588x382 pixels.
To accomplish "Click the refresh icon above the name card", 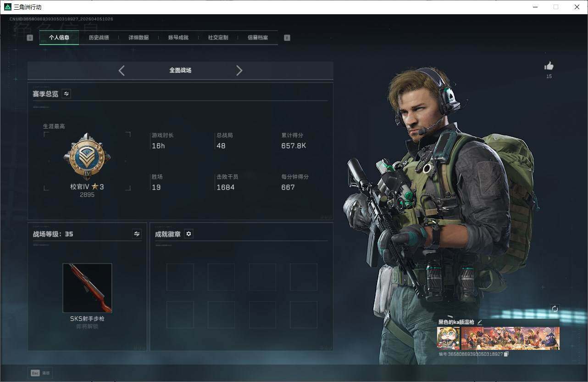I will click(x=555, y=309).
